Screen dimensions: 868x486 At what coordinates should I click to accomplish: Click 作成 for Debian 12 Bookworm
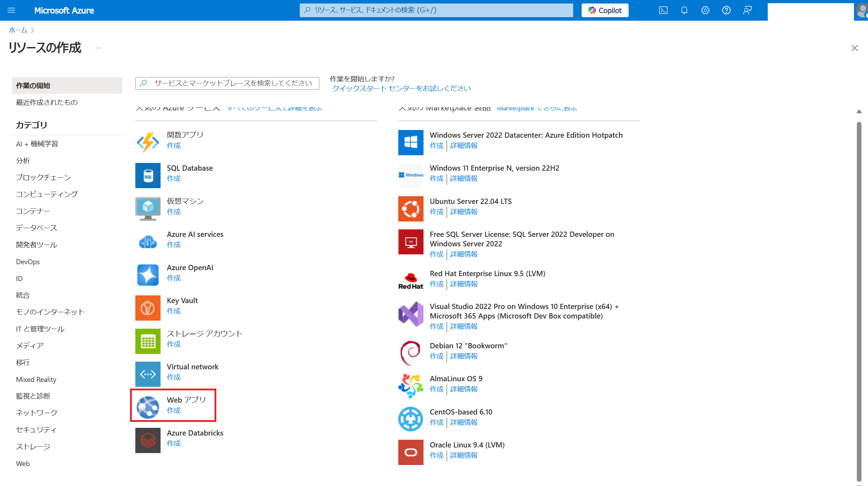point(436,356)
